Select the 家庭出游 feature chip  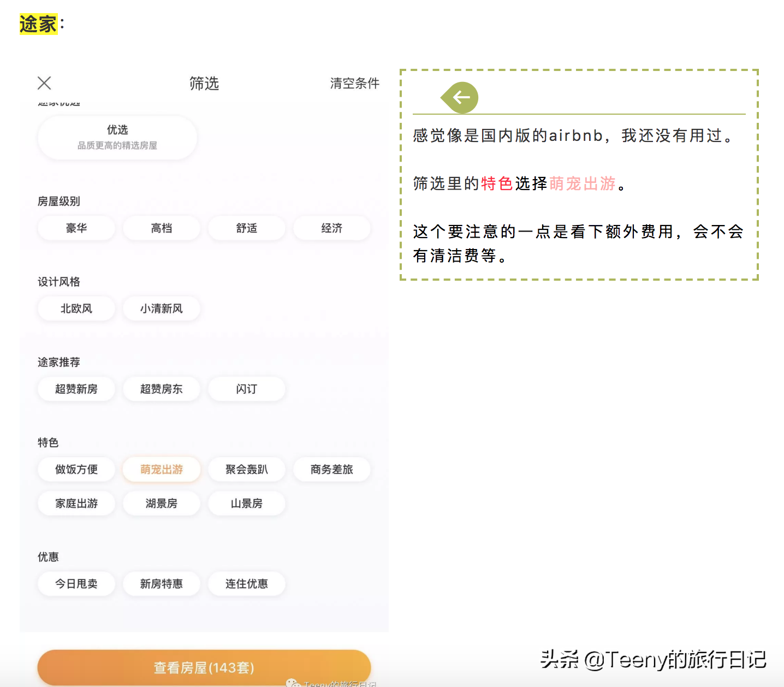pos(76,503)
